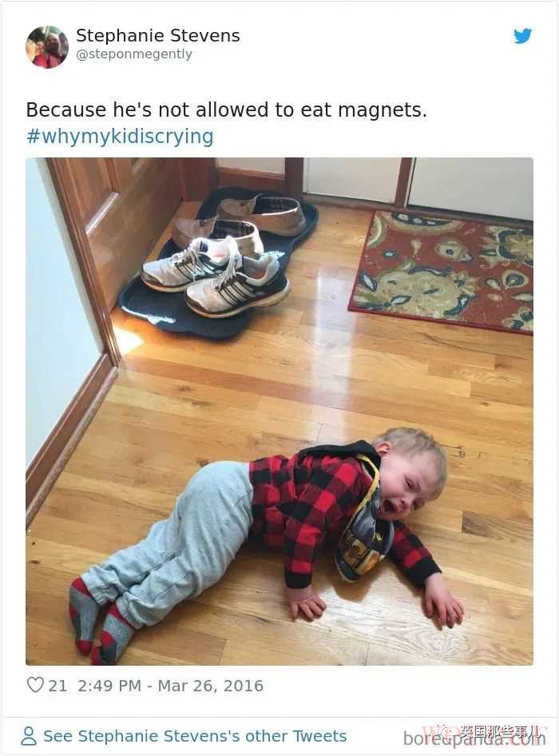Open the #whymykidiscrying hashtag
The height and width of the screenshot is (756, 559).
point(120,137)
